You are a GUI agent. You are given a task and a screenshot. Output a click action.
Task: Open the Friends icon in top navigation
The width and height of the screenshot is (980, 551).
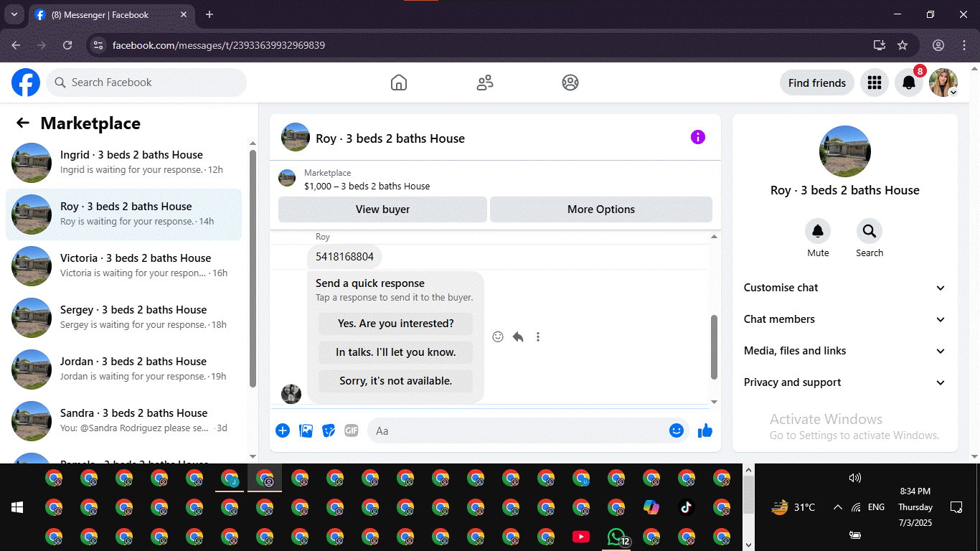coord(485,83)
